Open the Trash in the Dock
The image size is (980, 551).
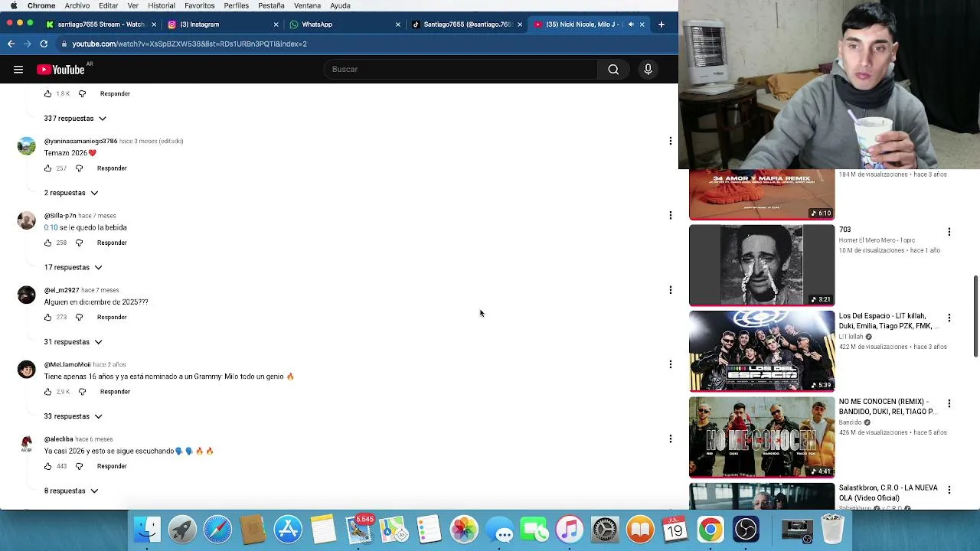pos(832,529)
